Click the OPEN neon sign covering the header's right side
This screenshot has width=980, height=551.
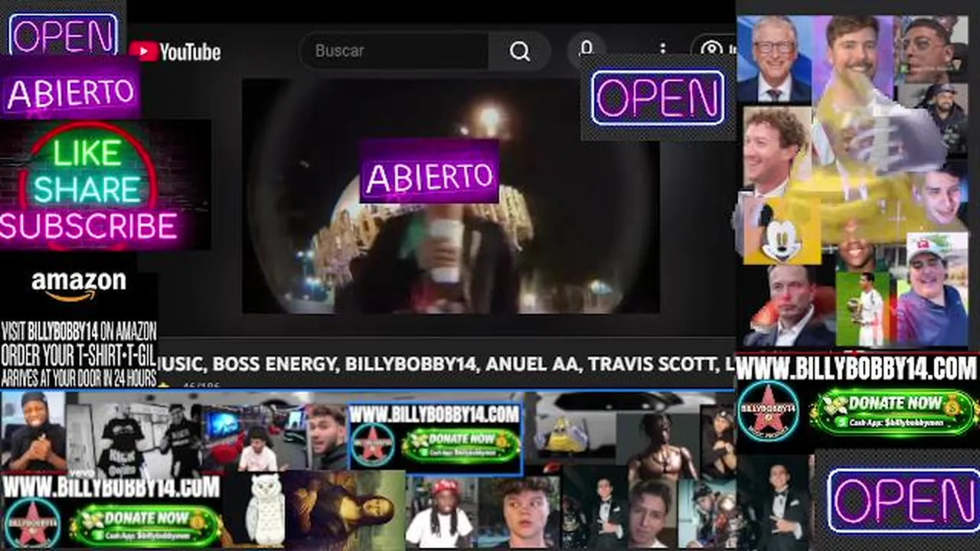658,98
